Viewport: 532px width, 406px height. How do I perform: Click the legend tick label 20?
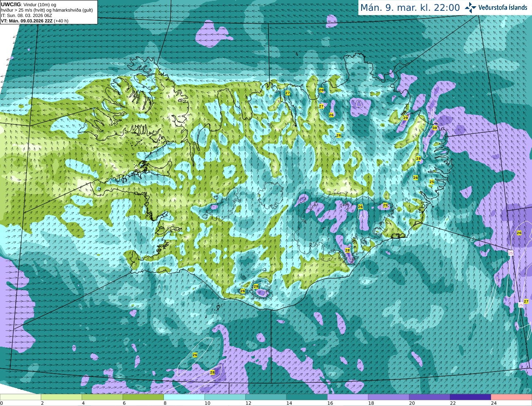point(412,403)
